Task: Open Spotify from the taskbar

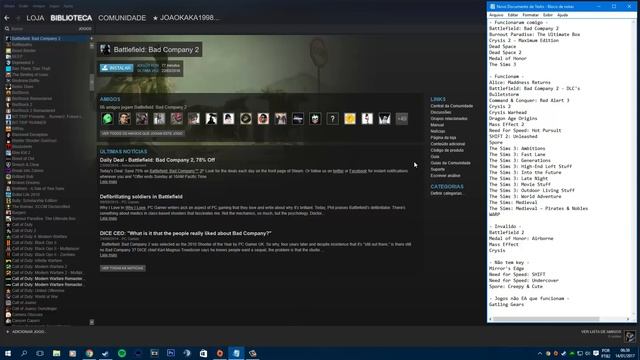Action: point(122,353)
